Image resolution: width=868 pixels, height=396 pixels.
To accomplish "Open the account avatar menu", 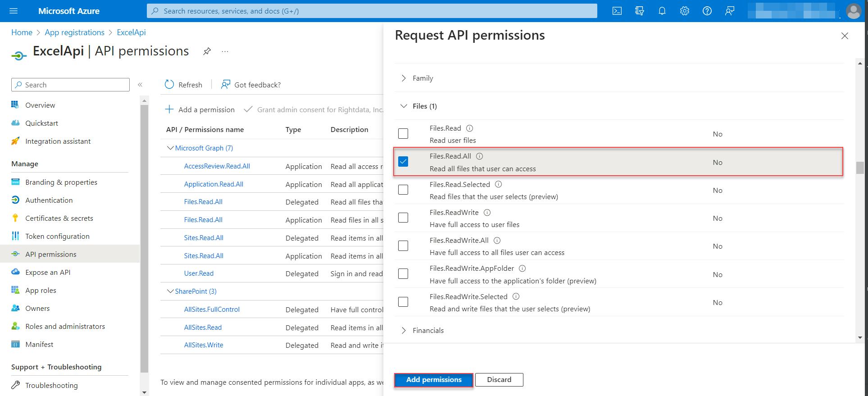I will (854, 11).
